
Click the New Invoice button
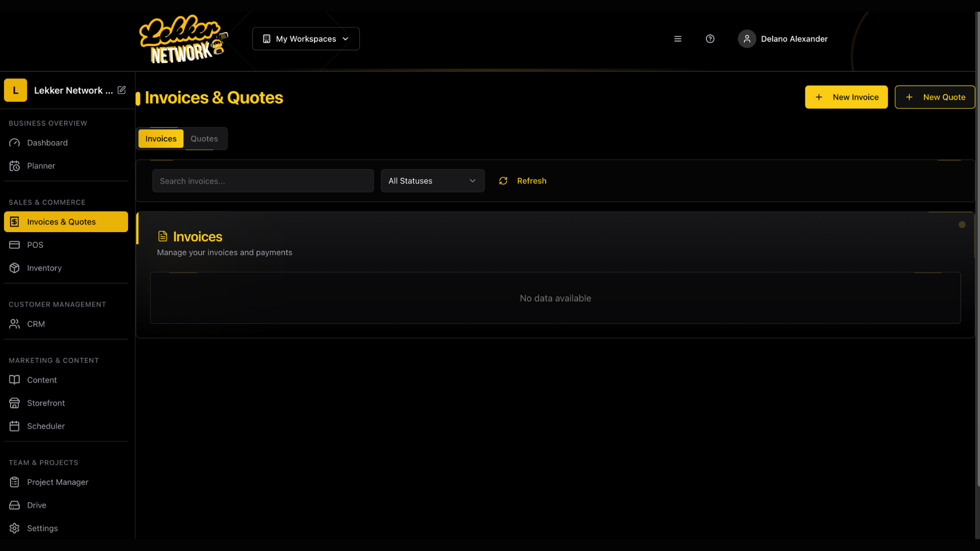[x=846, y=97]
